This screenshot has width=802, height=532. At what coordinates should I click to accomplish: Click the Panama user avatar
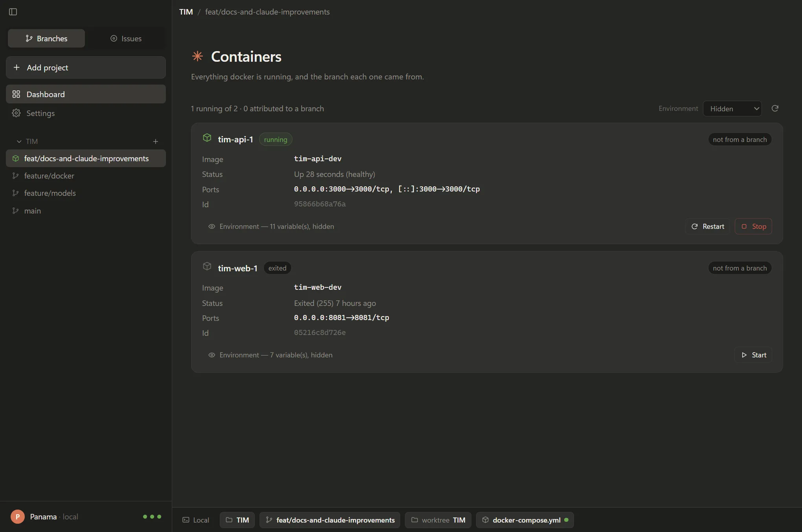17,517
